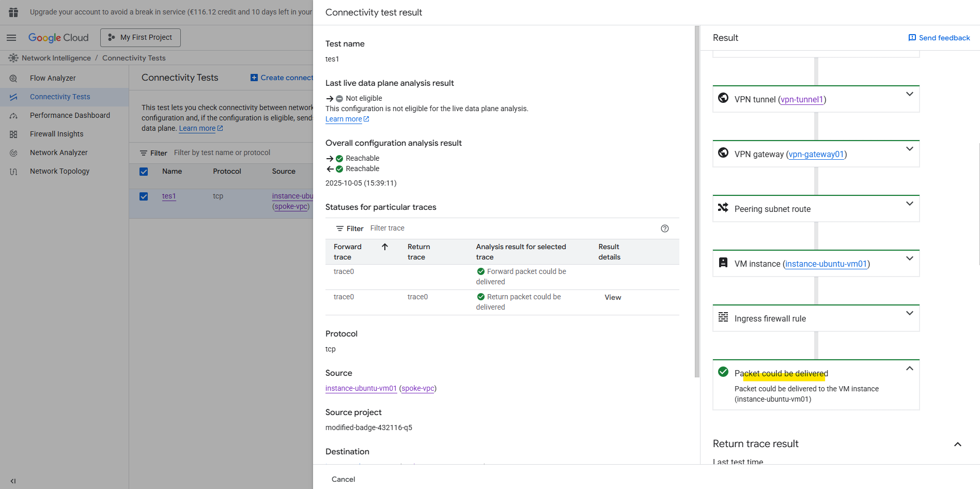Sort by Forward trace column arrow

pos(385,247)
